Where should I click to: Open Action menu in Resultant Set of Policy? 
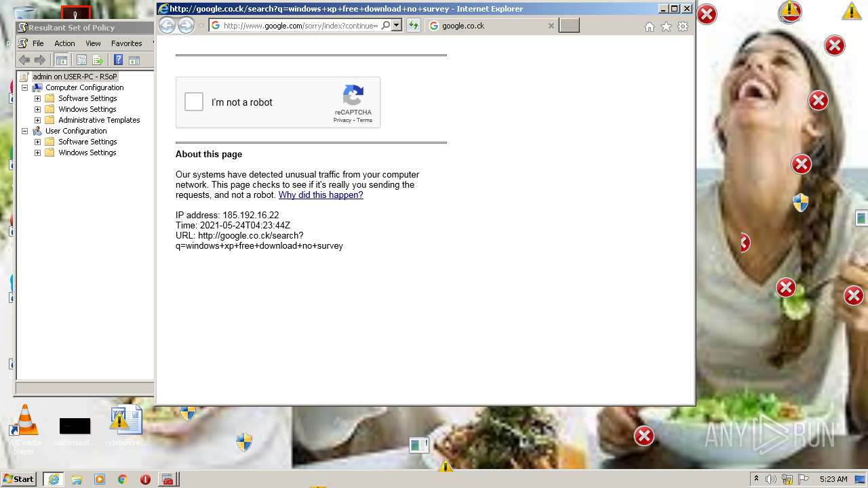(64, 43)
